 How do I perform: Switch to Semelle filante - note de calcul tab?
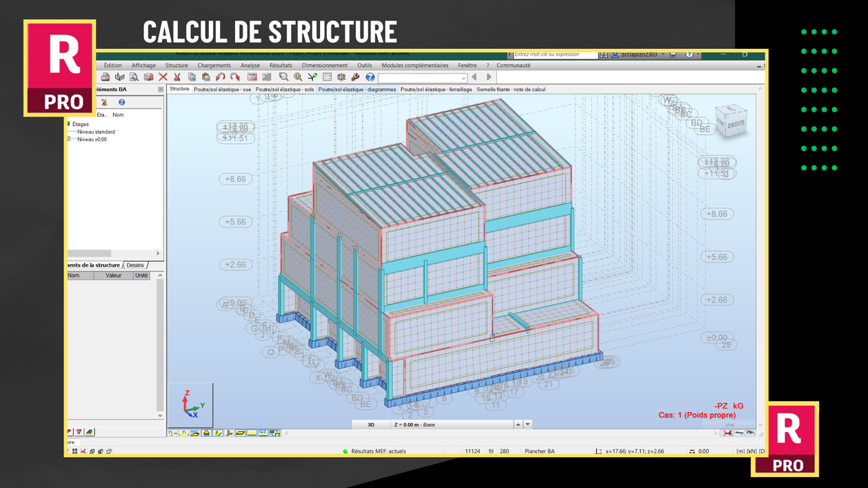pyautogui.click(x=511, y=90)
